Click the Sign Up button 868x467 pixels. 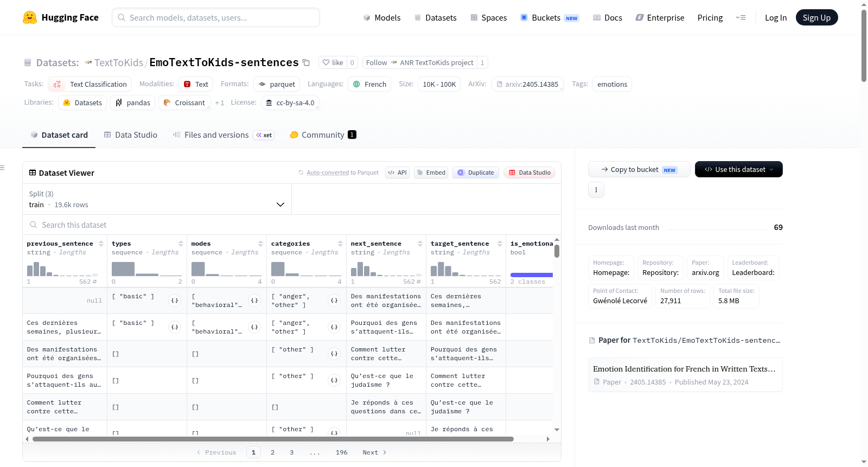click(816, 17)
